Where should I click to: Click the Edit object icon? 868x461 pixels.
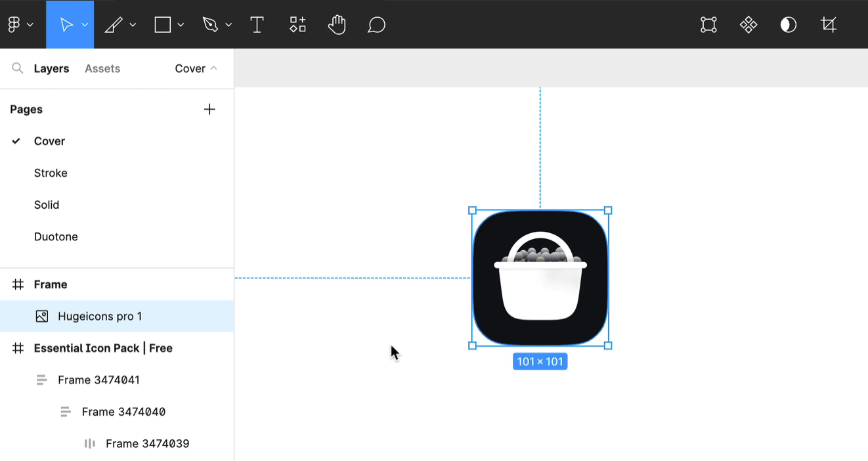pos(708,25)
